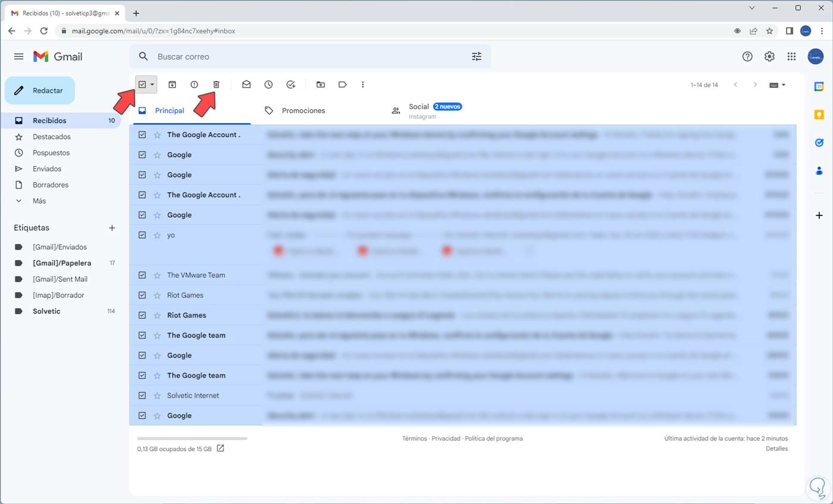
Task: Star The VMware Team email
Action: pyautogui.click(x=157, y=275)
